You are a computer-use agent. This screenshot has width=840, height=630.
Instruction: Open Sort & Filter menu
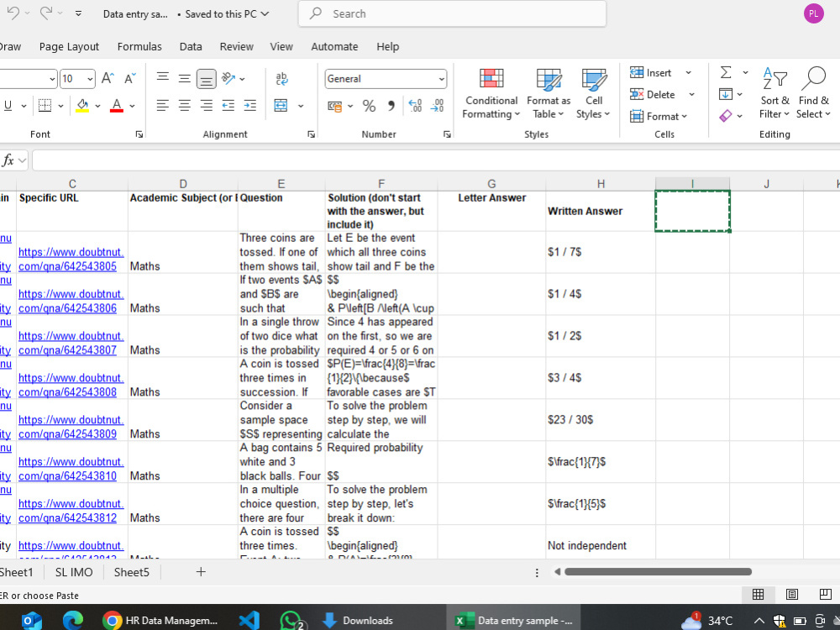[774, 93]
